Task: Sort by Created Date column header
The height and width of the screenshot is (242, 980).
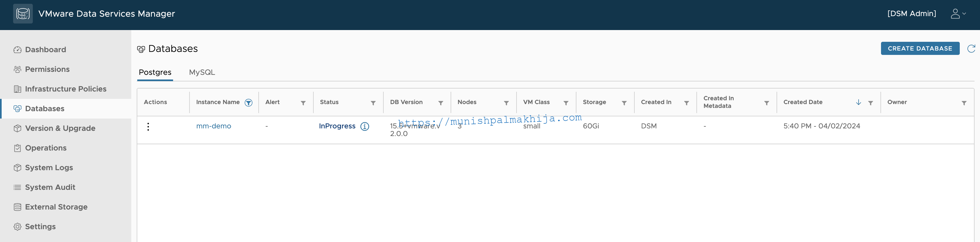Action: pyautogui.click(x=803, y=102)
